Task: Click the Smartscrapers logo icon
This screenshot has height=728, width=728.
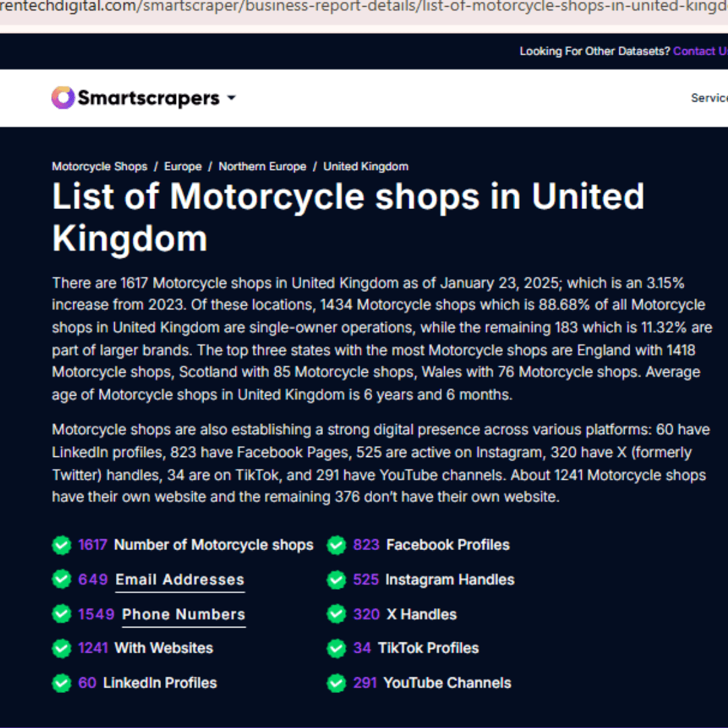Action: (63, 98)
